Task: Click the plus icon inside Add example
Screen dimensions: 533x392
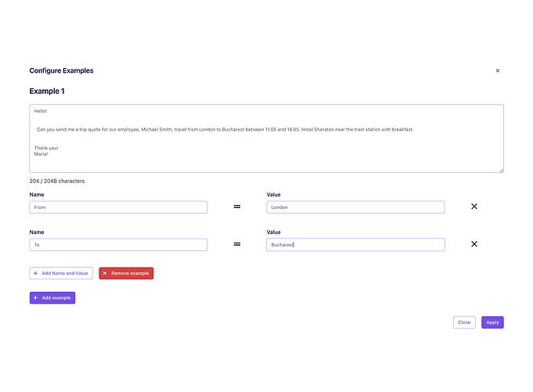Action: click(35, 297)
